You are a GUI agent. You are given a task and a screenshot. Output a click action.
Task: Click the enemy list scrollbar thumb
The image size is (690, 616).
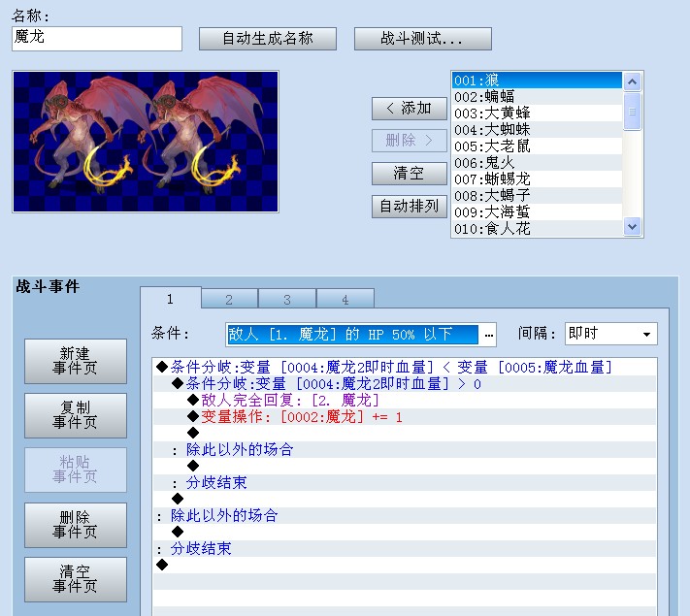pos(633,112)
